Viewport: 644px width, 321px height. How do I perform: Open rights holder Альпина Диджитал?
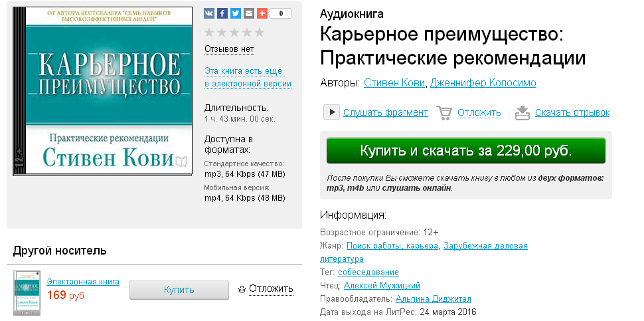tap(434, 298)
